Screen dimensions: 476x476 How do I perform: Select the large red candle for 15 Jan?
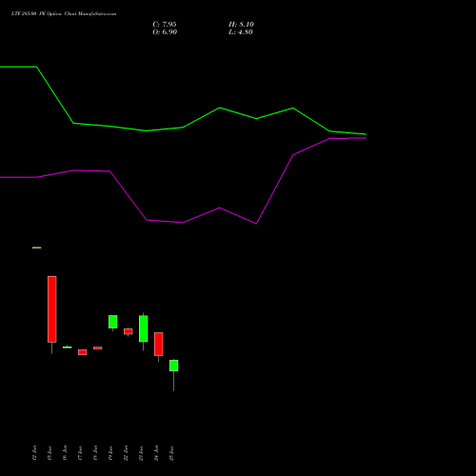point(52,309)
